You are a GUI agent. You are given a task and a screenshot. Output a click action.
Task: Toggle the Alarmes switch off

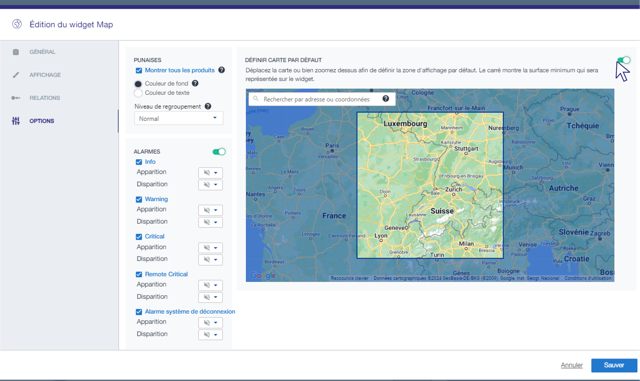tap(219, 152)
